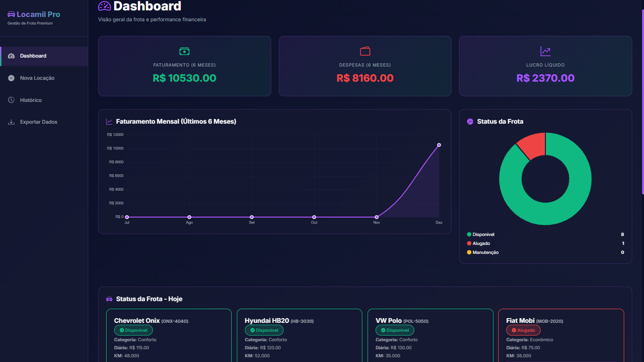644x362 pixels.
Task: Click the Exportar Dados download icon
Action: coord(10,122)
